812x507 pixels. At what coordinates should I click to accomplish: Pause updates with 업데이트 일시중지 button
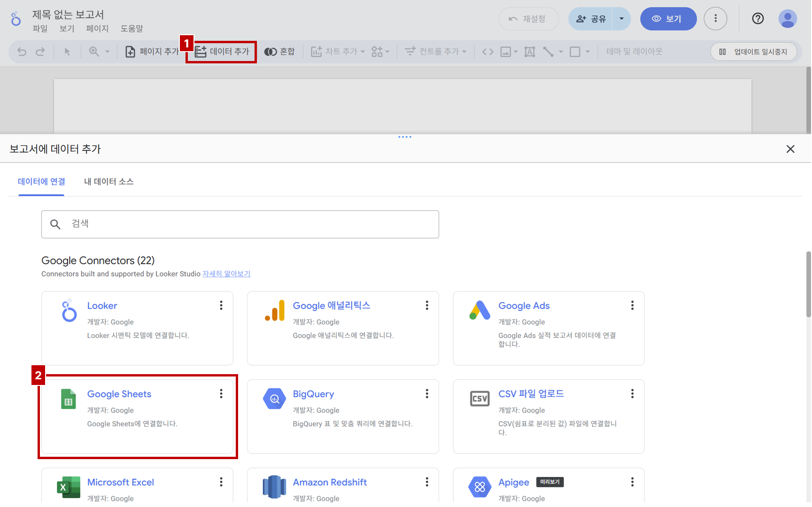point(753,52)
